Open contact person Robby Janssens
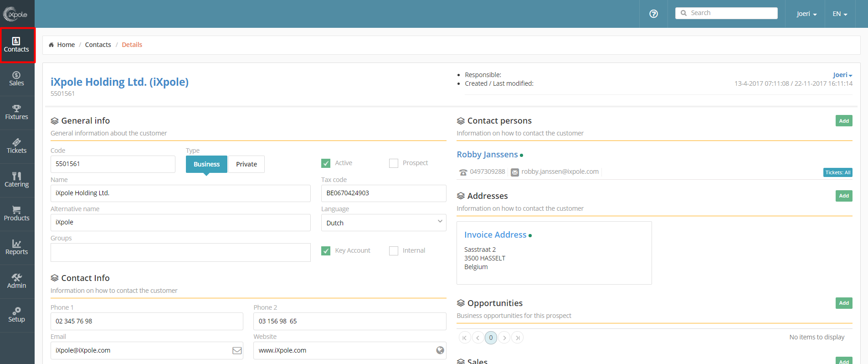 [487, 155]
